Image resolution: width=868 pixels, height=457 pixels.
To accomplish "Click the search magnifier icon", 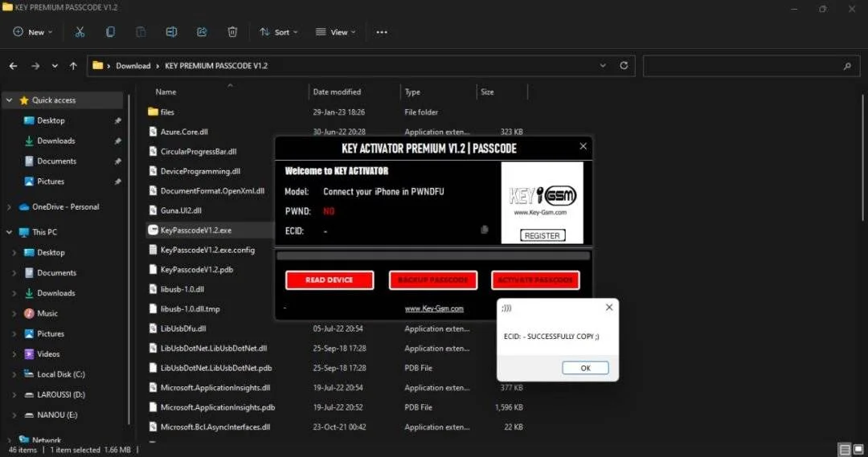I will coord(847,66).
